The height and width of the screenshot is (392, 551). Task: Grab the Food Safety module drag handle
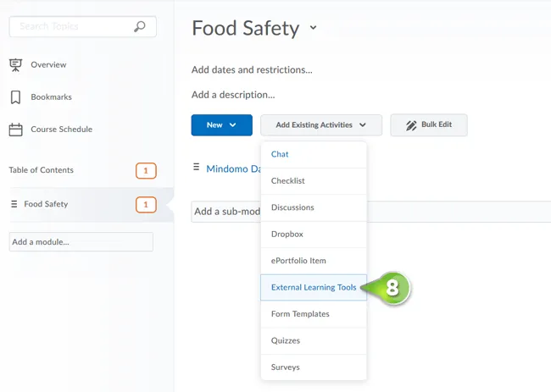[x=14, y=204]
